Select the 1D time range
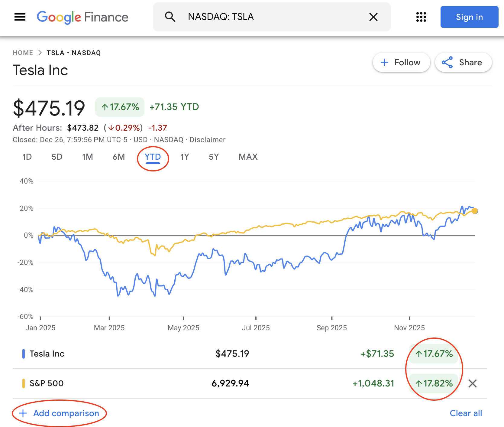 tap(27, 157)
